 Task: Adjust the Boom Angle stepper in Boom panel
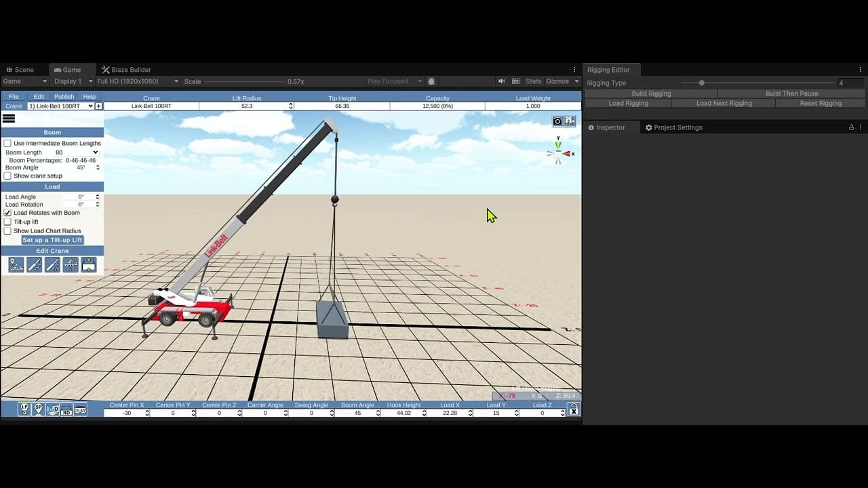click(x=98, y=167)
